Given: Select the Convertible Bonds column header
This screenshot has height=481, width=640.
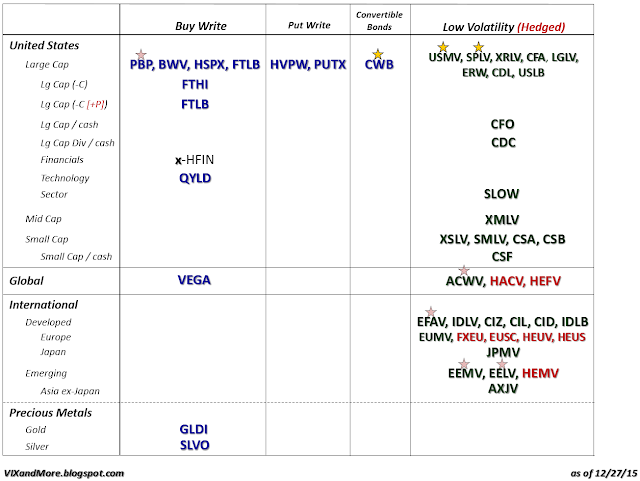Looking at the screenshot, I should 379,21.
